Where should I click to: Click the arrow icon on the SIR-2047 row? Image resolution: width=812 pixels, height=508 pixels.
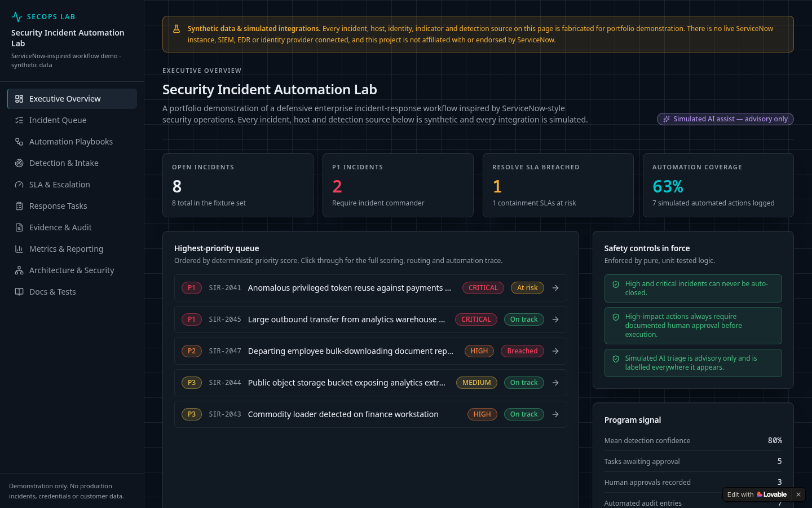[555, 351]
